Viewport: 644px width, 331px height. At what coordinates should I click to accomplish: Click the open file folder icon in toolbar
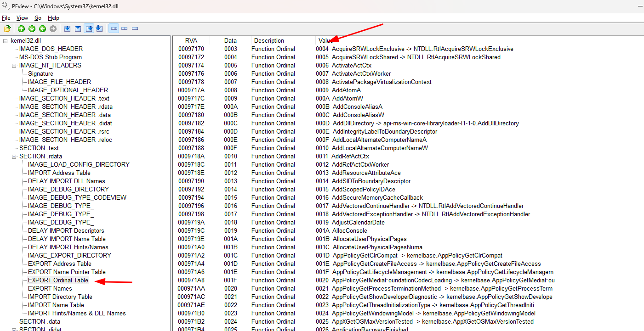click(x=7, y=29)
